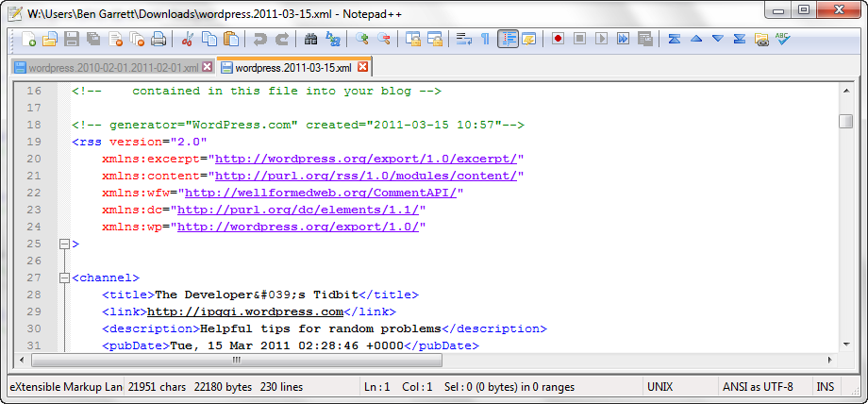Click the Notepad++ title bar app icon

click(15, 12)
